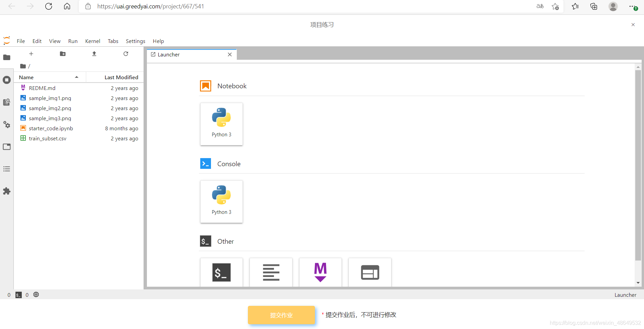This screenshot has width=644, height=329.
Task: Close the Launcher tab
Action: (x=230, y=54)
